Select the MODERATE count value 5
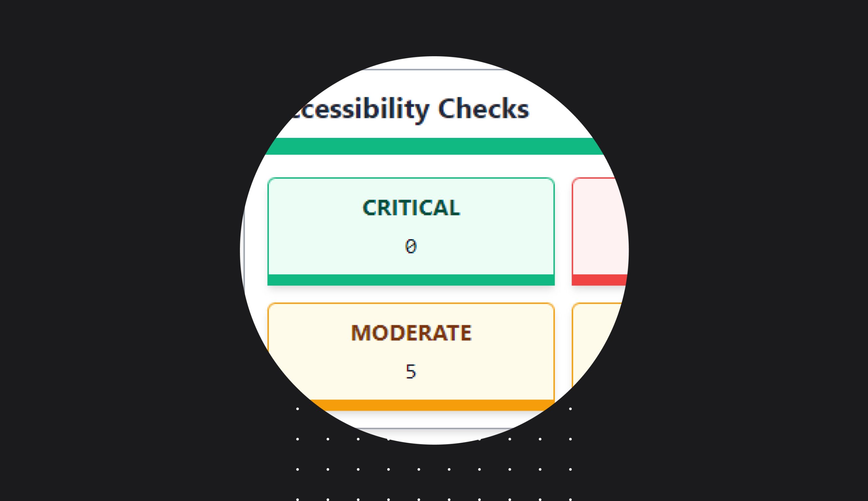 point(411,372)
